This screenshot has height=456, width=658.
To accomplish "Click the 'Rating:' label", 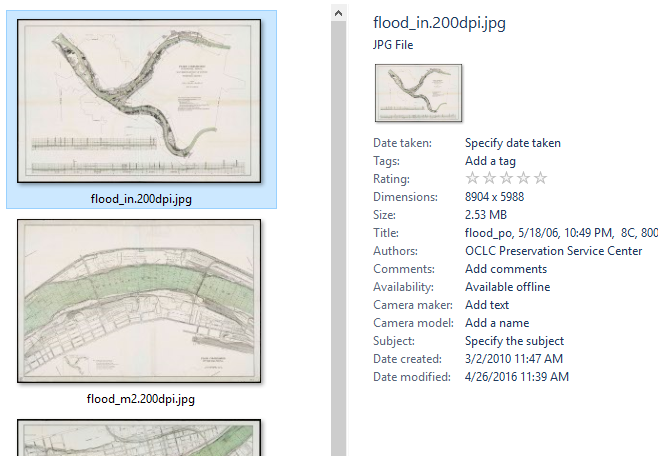I will coord(392,179).
